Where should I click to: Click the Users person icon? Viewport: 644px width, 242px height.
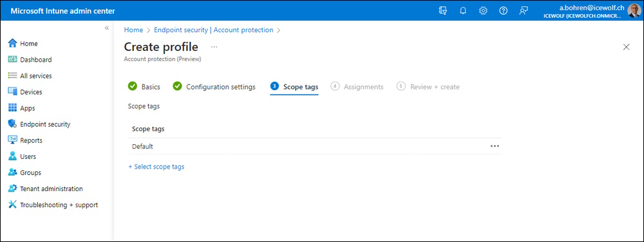coord(12,156)
